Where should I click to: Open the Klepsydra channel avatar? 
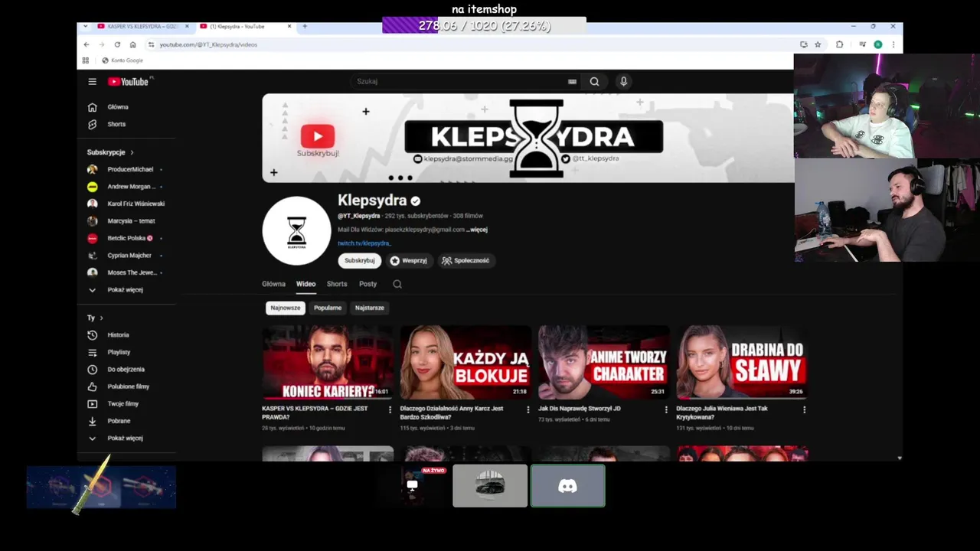click(296, 230)
